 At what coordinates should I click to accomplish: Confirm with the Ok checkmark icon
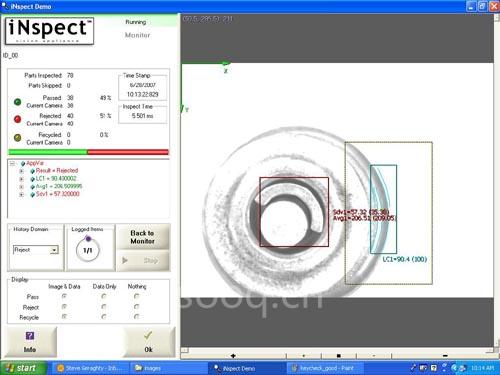point(148,336)
